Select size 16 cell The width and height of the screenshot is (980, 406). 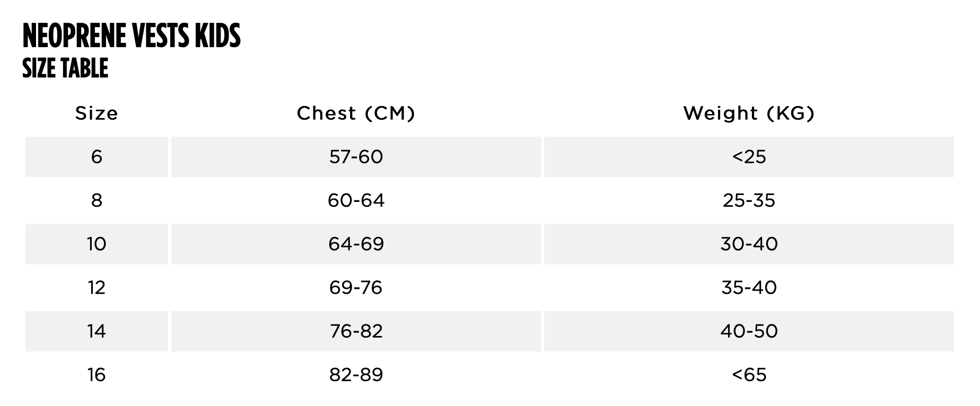(x=97, y=375)
